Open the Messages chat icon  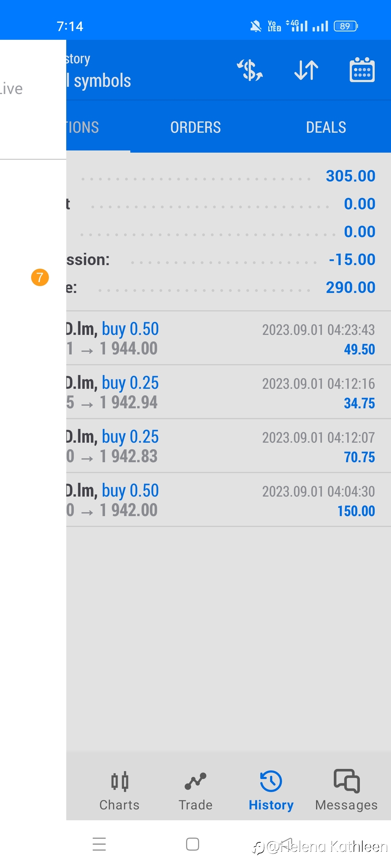pos(346,781)
